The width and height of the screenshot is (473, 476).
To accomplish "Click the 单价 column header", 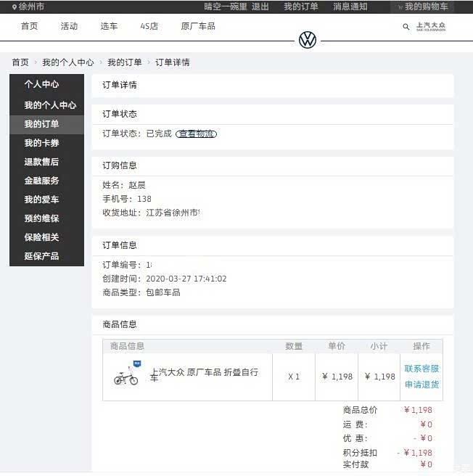I will tap(337, 346).
